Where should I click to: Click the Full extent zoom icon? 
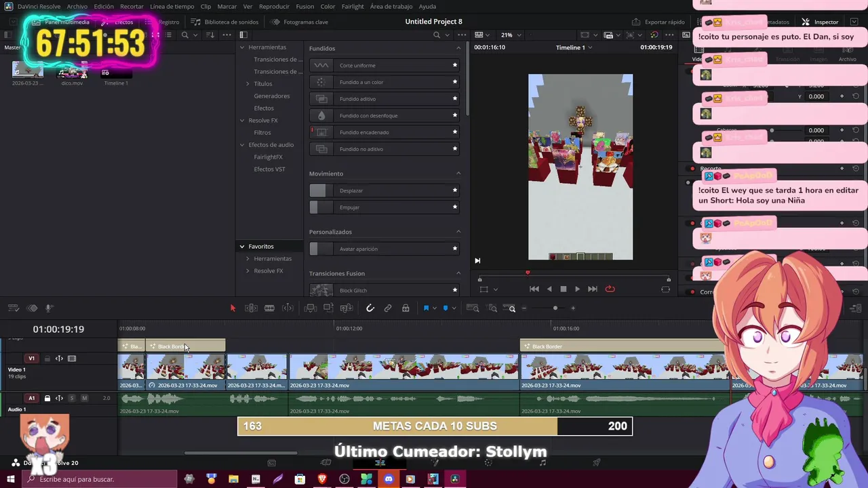[x=474, y=308]
